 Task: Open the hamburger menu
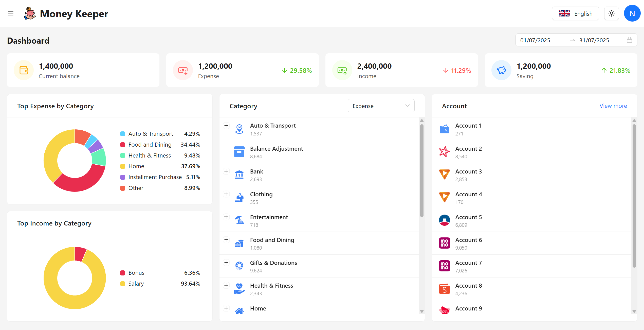11,13
